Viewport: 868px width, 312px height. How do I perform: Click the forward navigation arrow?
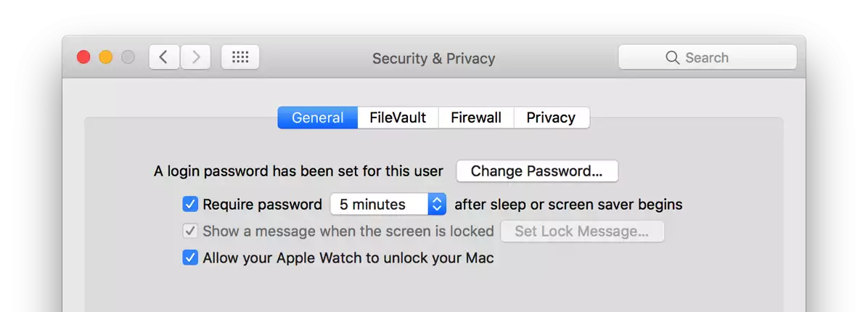[196, 57]
